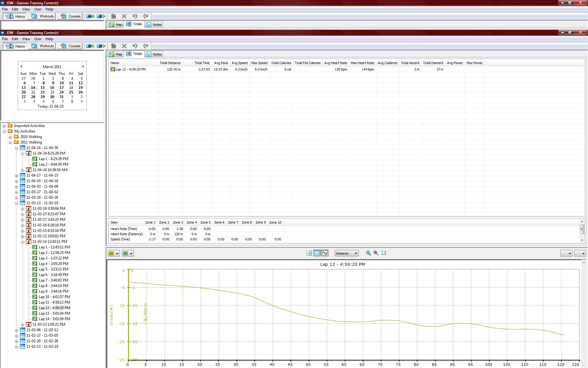Select Lap 2 - 9:04:59 PM in tree
The width and height of the screenshot is (588, 368).
(53, 164)
